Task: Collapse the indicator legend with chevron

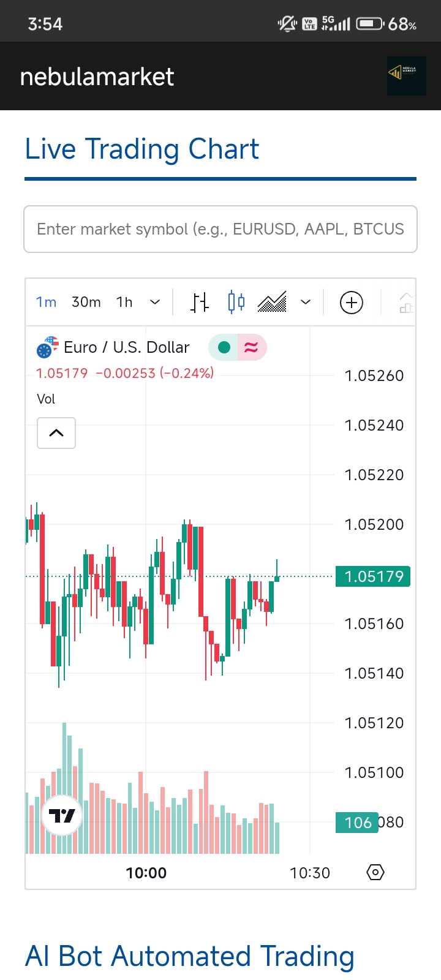Action: pyautogui.click(x=56, y=433)
